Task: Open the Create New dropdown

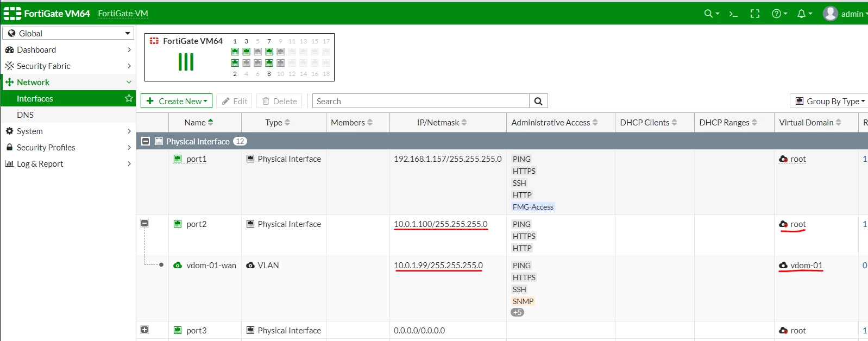Action: click(177, 101)
